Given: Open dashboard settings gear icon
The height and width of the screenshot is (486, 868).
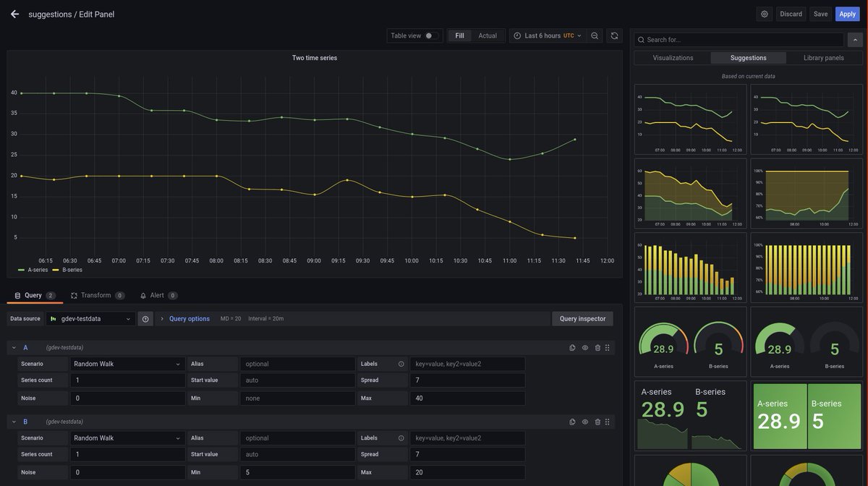Looking at the screenshot, I should 765,14.
